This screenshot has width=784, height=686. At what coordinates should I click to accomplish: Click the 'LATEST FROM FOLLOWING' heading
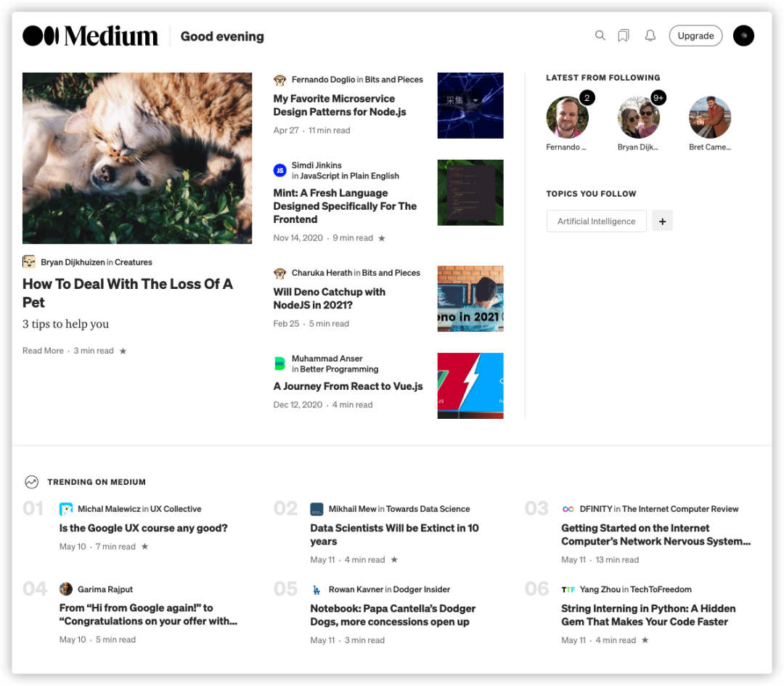pos(603,78)
